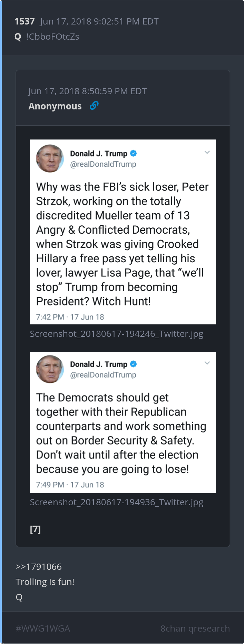Open the Peter Strzok tweet text
The width and height of the screenshot is (245, 644).
[x=122, y=244]
